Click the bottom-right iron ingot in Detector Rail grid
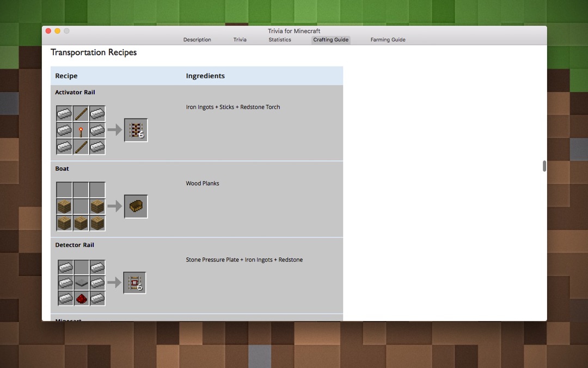588x368 pixels. click(97, 299)
